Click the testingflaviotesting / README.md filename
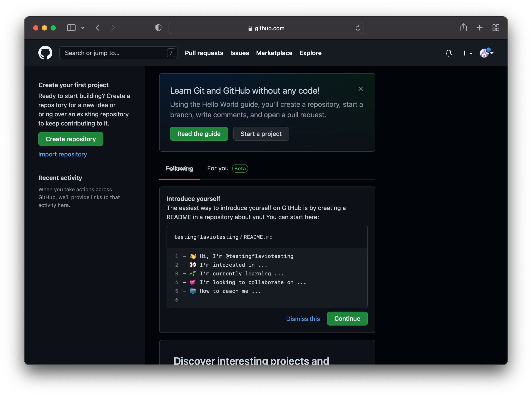The height and width of the screenshot is (397, 532). 223,237
